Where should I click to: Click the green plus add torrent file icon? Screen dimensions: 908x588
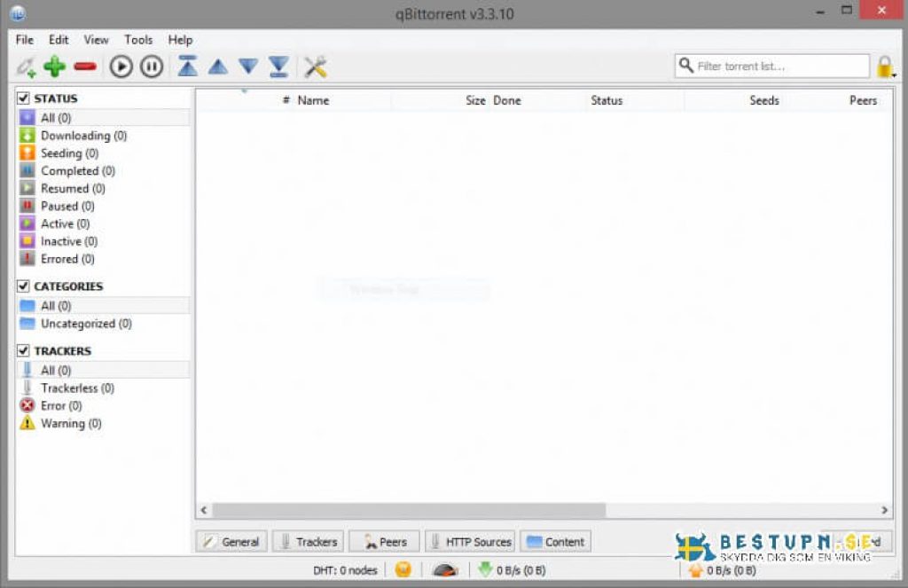[x=54, y=67]
